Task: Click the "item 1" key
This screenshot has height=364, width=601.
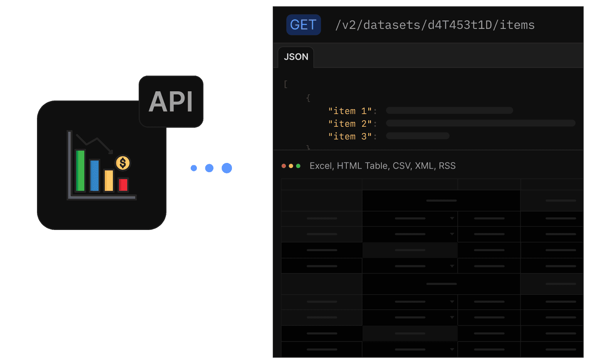Action: (x=350, y=111)
